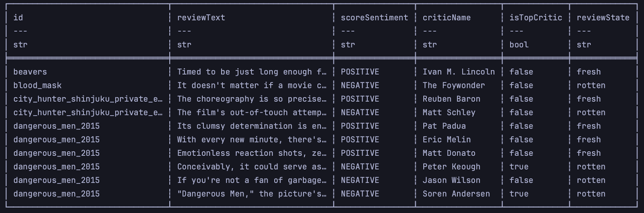Screen dimensions: 644x213
Task: Select the reviewState column header
Action: [603, 18]
